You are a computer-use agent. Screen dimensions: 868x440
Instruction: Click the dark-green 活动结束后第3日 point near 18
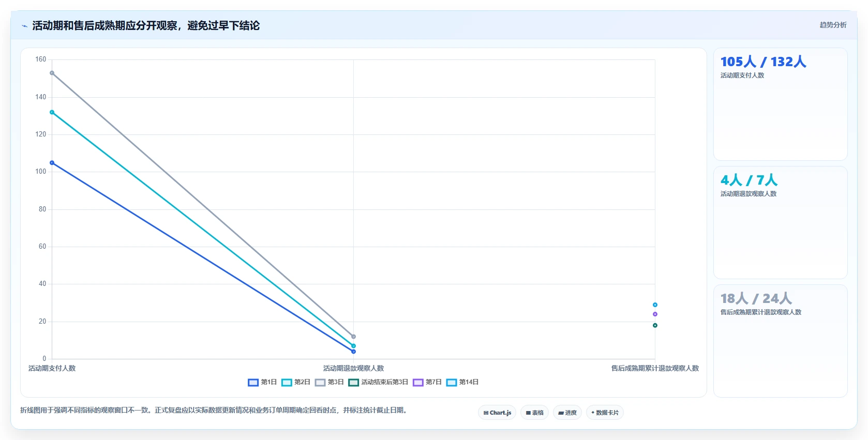(655, 325)
